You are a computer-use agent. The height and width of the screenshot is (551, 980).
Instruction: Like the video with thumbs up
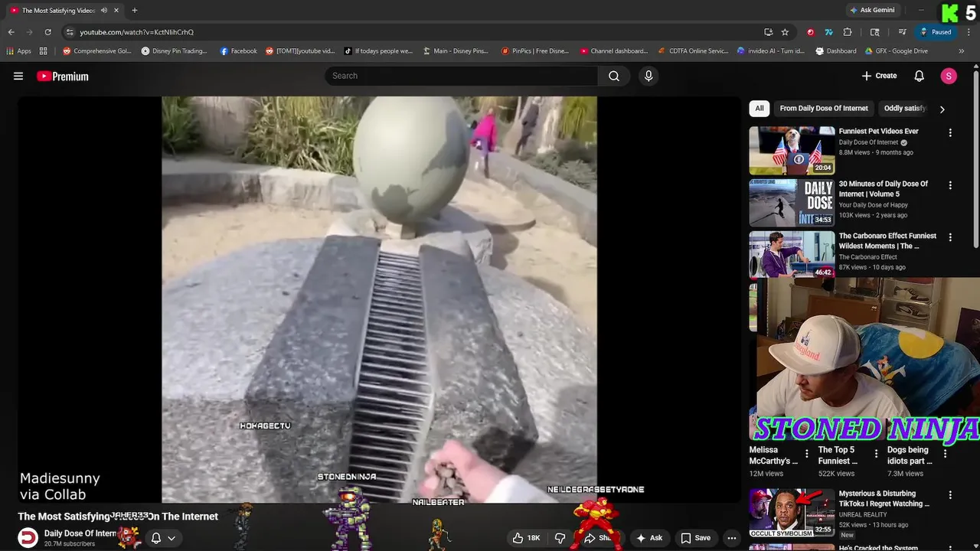click(x=526, y=538)
